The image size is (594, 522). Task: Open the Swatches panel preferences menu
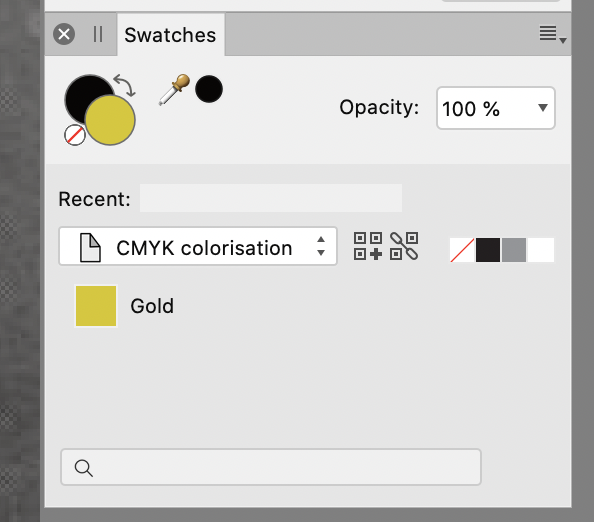point(552,34)
